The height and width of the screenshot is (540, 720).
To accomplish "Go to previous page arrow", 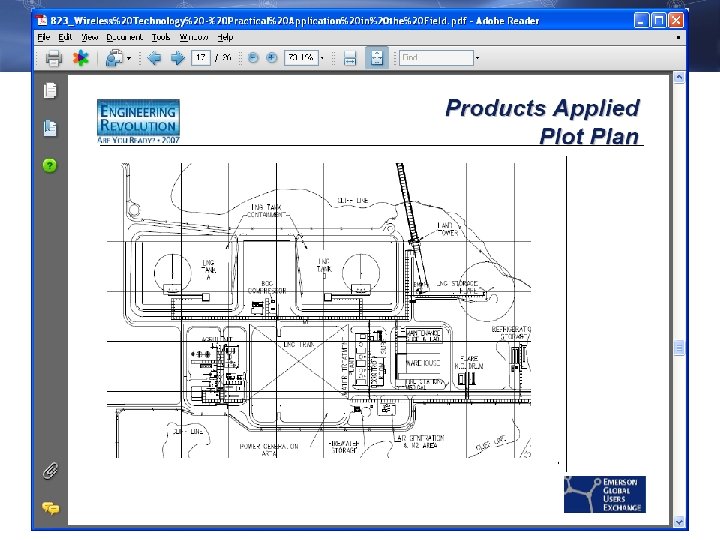I will pyautogui.click(x=154, y=58).
